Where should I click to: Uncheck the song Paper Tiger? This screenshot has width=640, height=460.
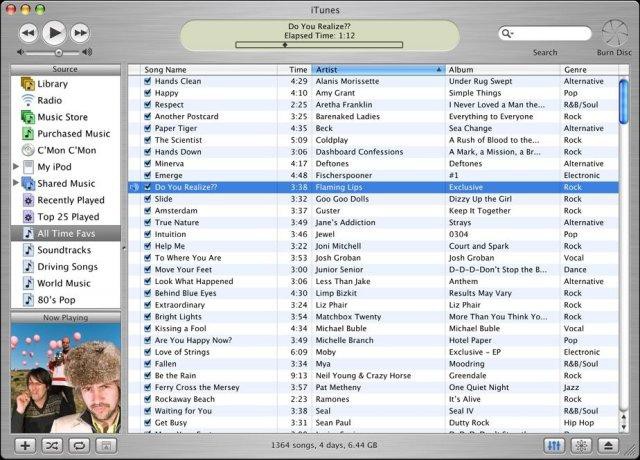tap(147, 128)
